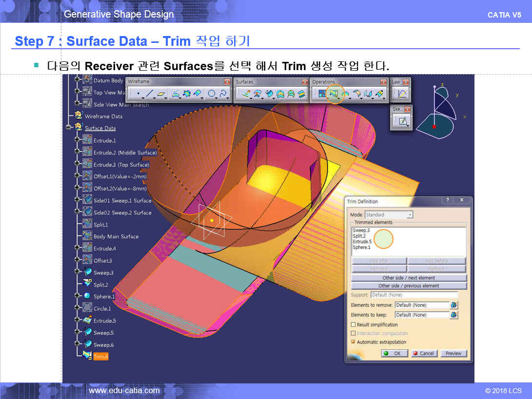
Task: Click the Circle tool in Wireframe toolbar
Action: 212,94
